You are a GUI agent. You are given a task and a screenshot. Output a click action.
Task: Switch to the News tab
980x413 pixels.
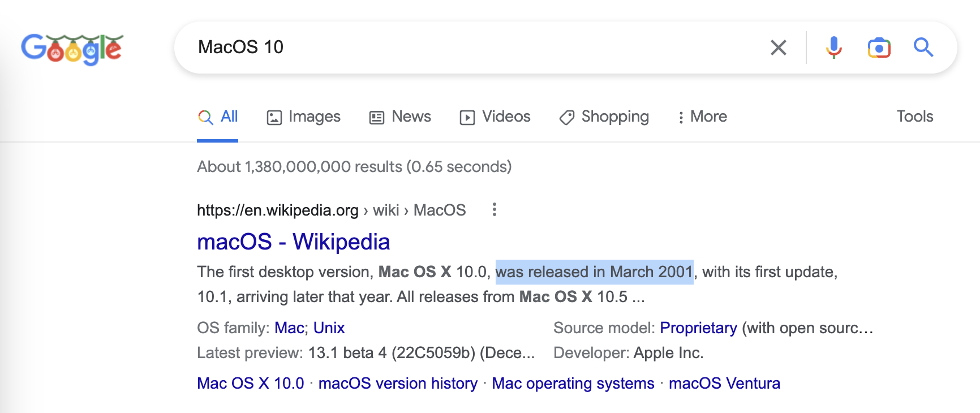(400, 117)
